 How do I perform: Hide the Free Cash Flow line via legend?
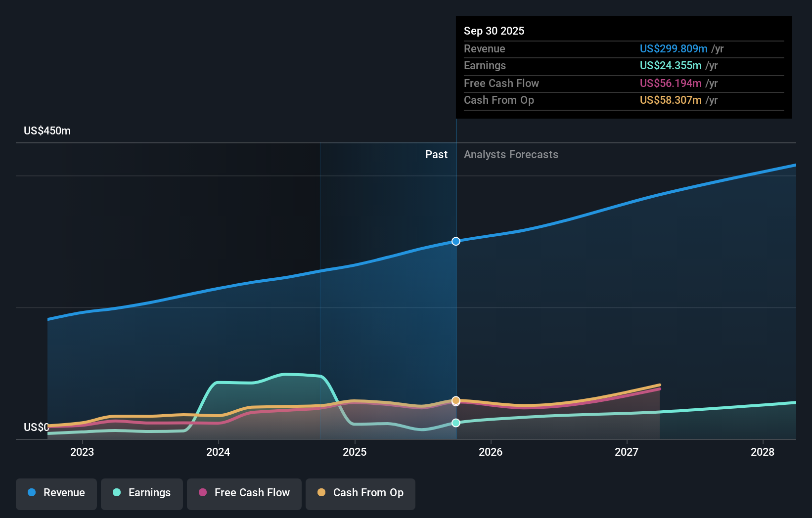coord(244,493)
